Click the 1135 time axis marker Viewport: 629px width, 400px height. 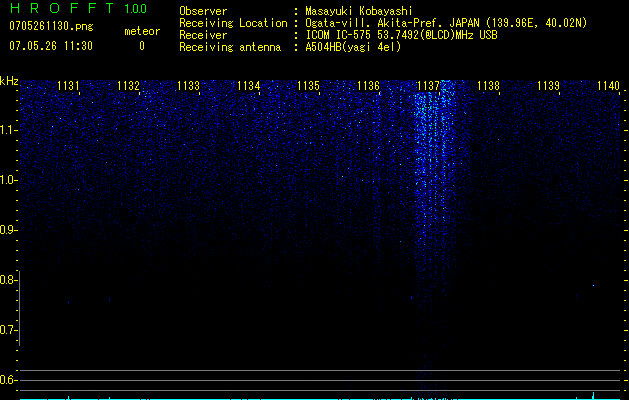[308, 86]
